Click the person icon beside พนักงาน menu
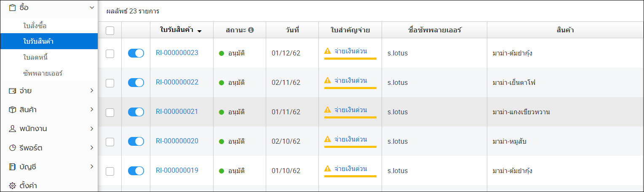This screenshot has height=192, width=644. point(12,129)
